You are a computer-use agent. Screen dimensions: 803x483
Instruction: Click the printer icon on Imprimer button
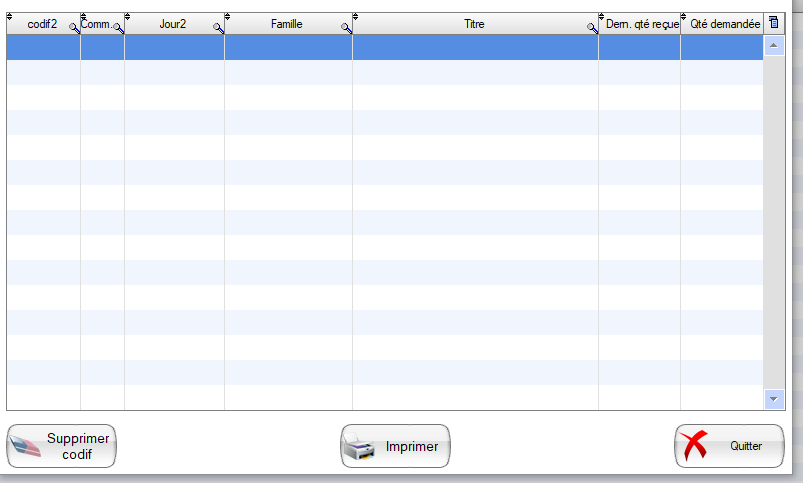click(361, 447)
